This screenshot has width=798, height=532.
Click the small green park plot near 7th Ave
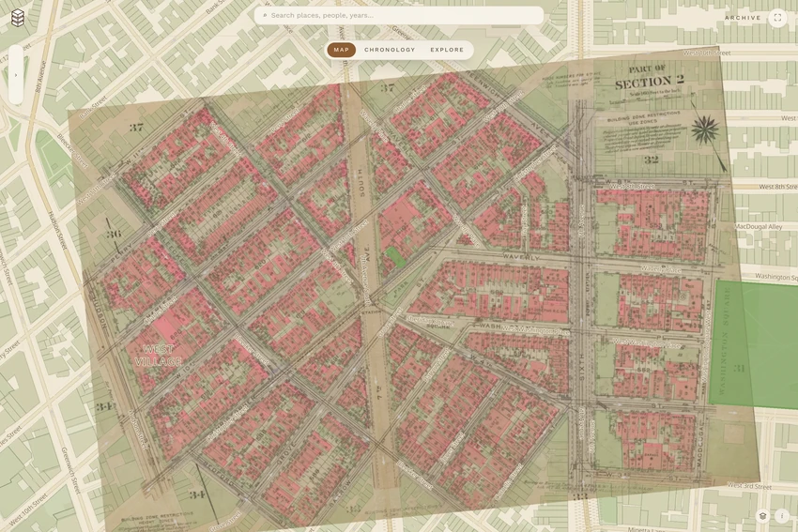pos(395,257)
